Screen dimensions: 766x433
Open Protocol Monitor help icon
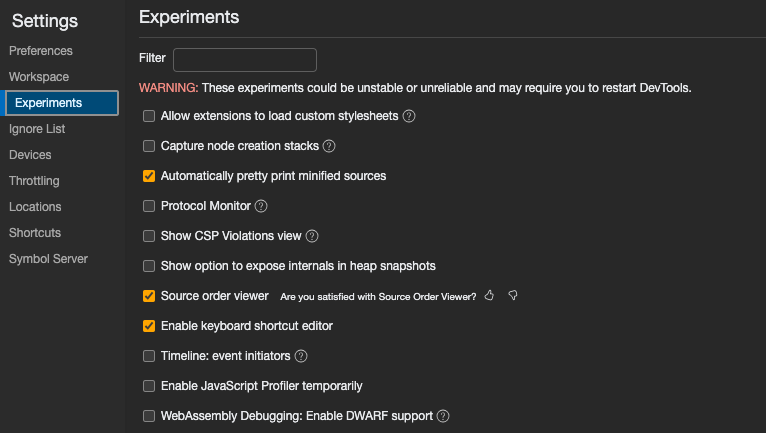[x=261, y=206]
